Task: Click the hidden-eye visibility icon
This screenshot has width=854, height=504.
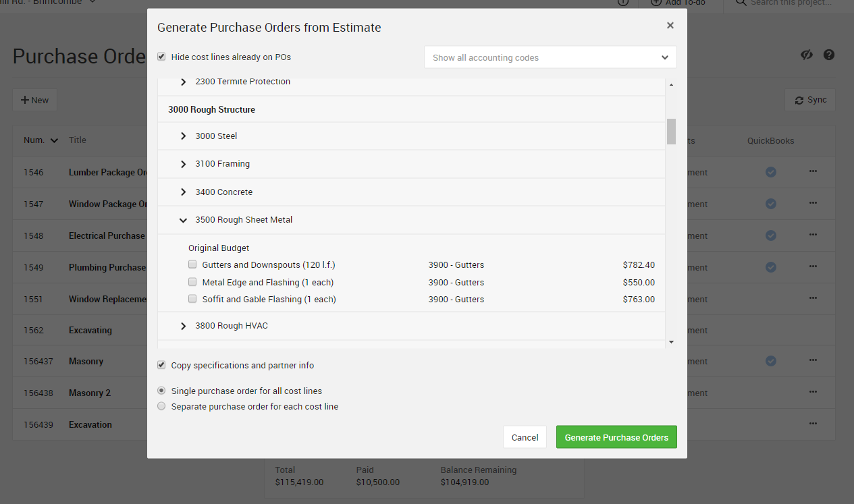Action: pyautogui.click(x=806, y=55)
